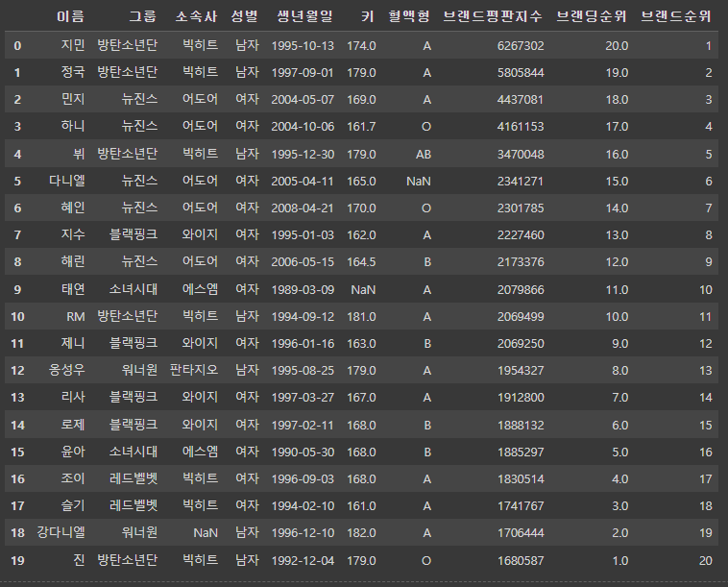Click the birthdate 1995-01-03
Viewport: 728px width, 587px height.
pos(303,235)
